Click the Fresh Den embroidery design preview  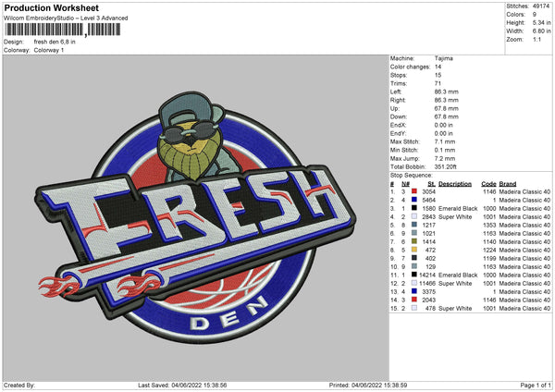click(x=196, y=218)
